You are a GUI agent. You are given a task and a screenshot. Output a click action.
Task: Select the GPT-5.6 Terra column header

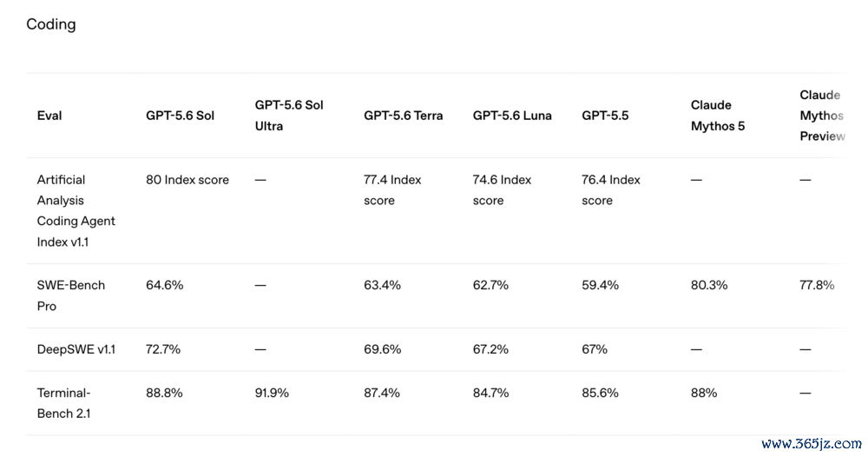tap(403, 116)
